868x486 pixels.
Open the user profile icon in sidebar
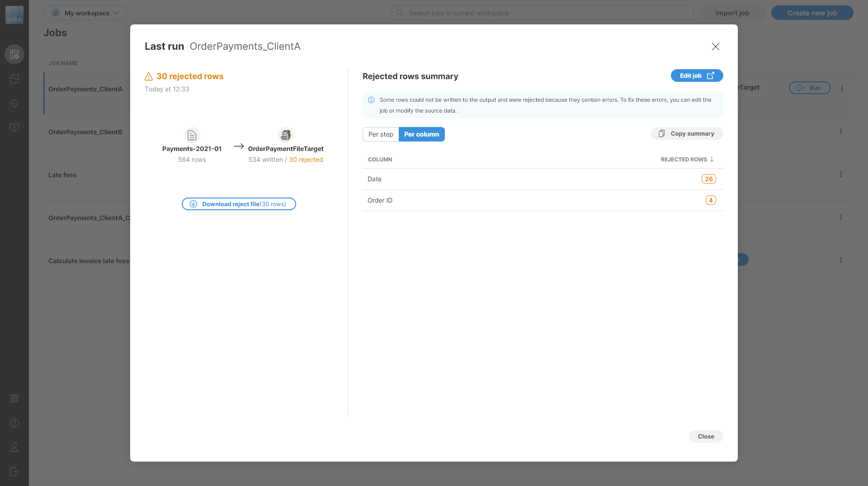coord(14,447)
